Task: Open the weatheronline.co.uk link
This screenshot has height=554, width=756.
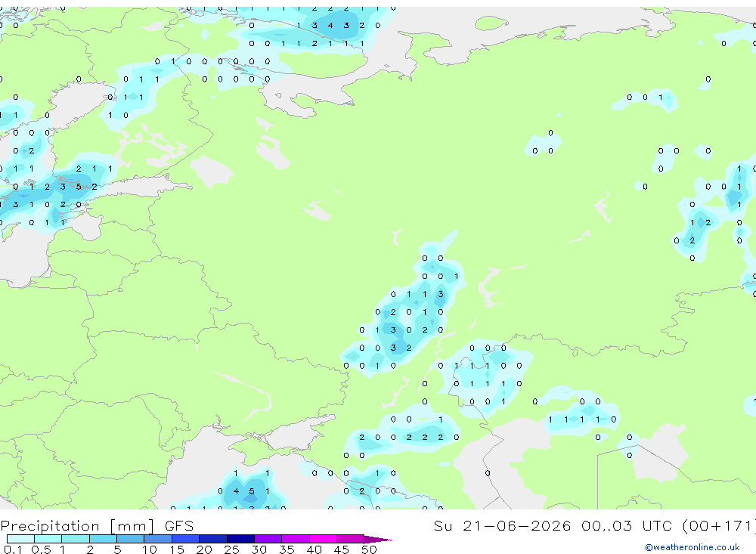Action: pyautogui.click(x=692, y=547)
